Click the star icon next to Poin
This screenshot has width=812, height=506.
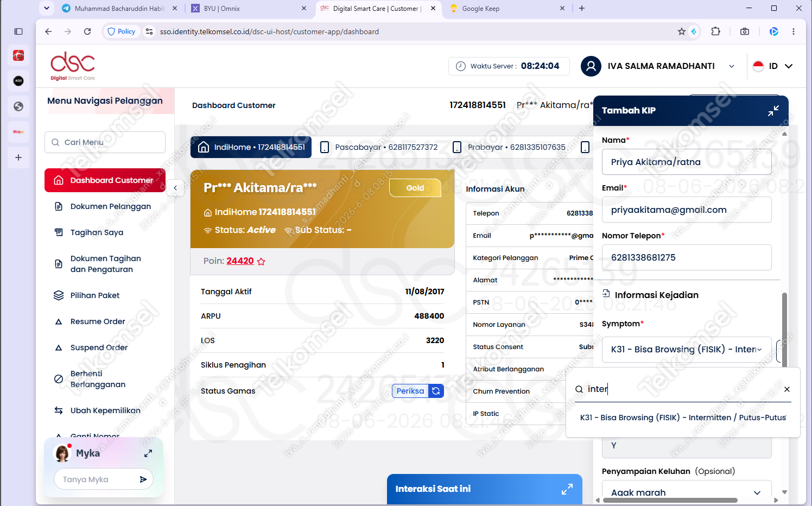[x=261, y=261]
